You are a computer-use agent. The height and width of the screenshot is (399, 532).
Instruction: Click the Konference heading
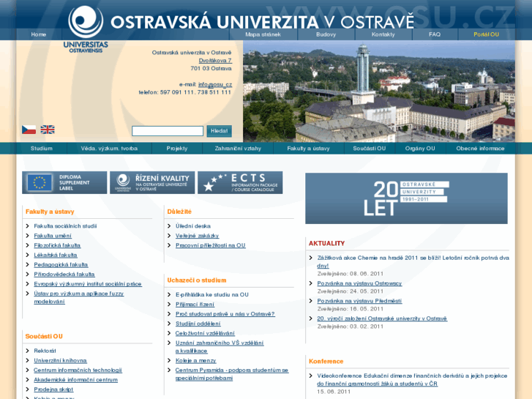(x=326, y=362)
